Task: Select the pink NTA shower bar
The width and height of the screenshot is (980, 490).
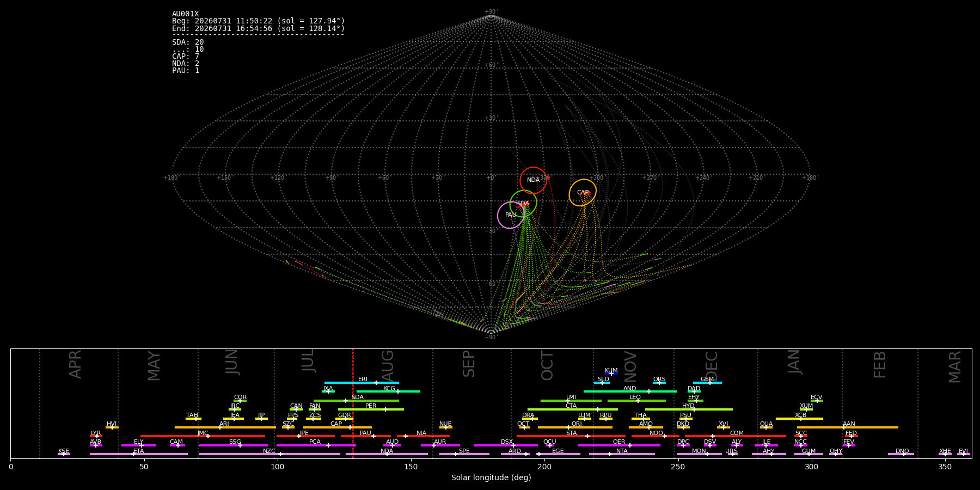Action: click(622, 454)
